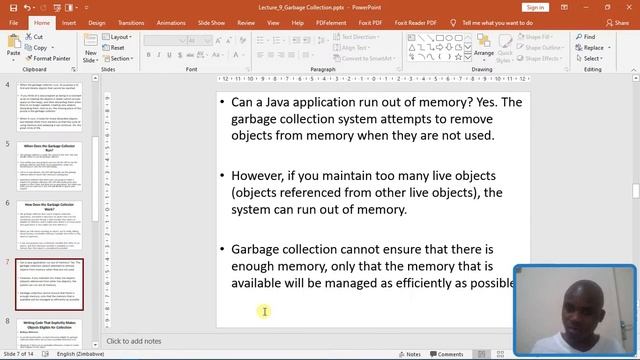
Task: Select the Star shape in gallery
Action: pyautogui.click(x=458, y=57)
